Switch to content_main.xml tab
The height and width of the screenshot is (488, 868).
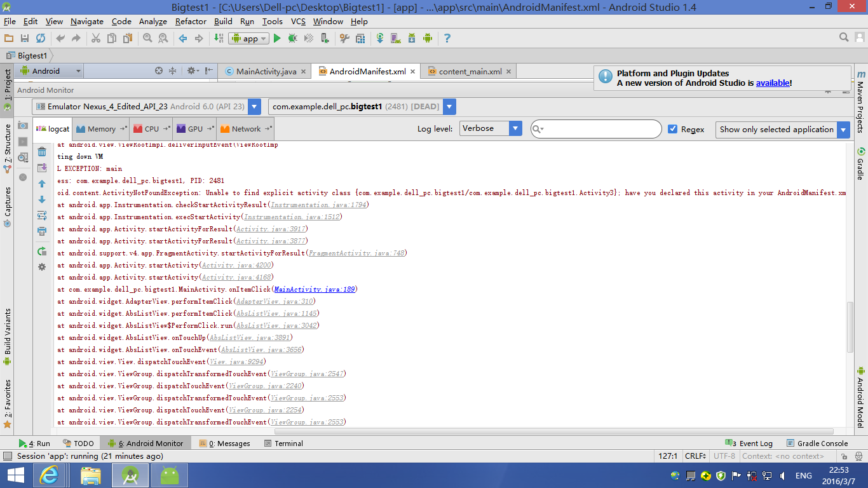[470, 71]
